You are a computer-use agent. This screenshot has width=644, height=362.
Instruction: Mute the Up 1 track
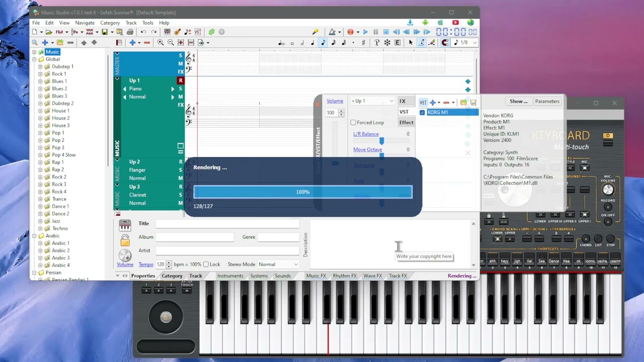(181, 97)
